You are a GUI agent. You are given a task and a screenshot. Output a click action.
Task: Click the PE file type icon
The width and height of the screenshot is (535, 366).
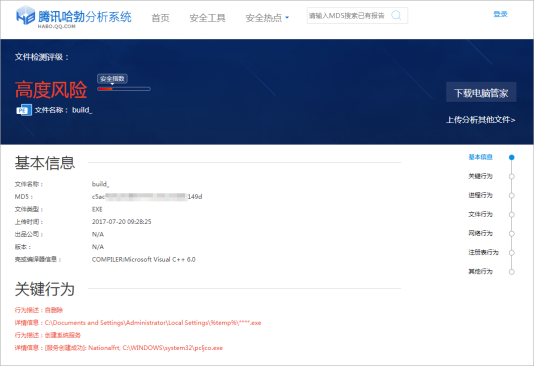point(24,110)
